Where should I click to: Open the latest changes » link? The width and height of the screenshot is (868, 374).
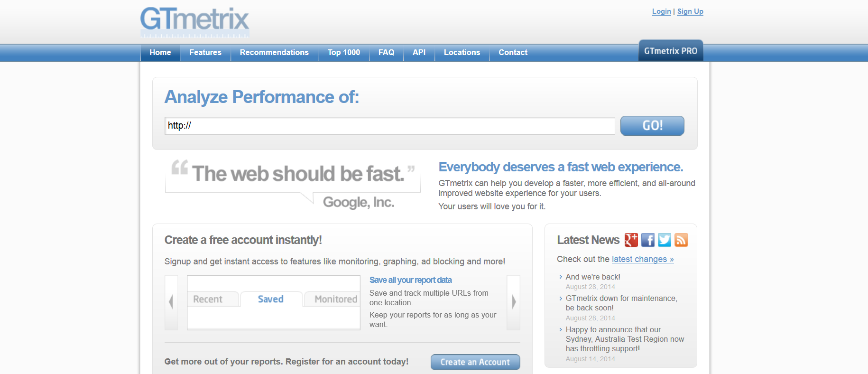tap(643, 259)
